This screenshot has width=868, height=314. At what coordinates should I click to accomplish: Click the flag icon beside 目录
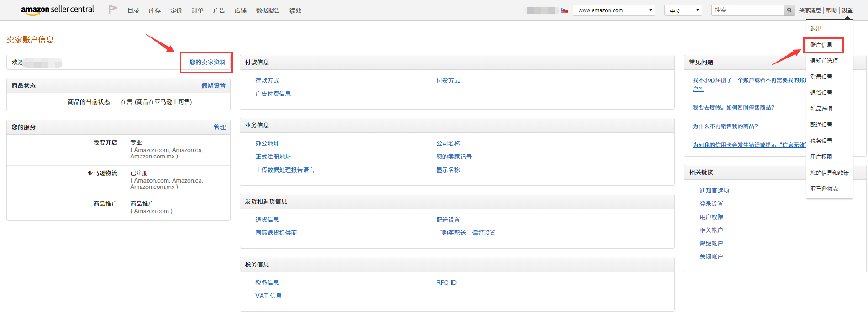[x=113, y=10]
